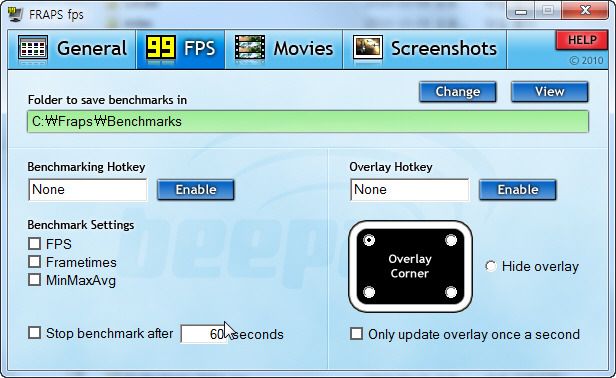Close the FRAPS window
This screenshot has height=378, width=616.
[585, 10]
